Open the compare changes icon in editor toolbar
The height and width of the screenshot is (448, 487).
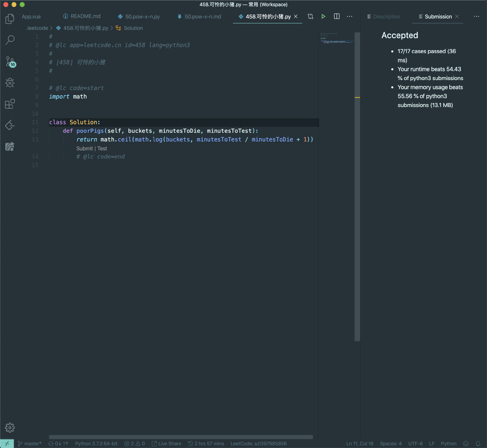[310, 17]
